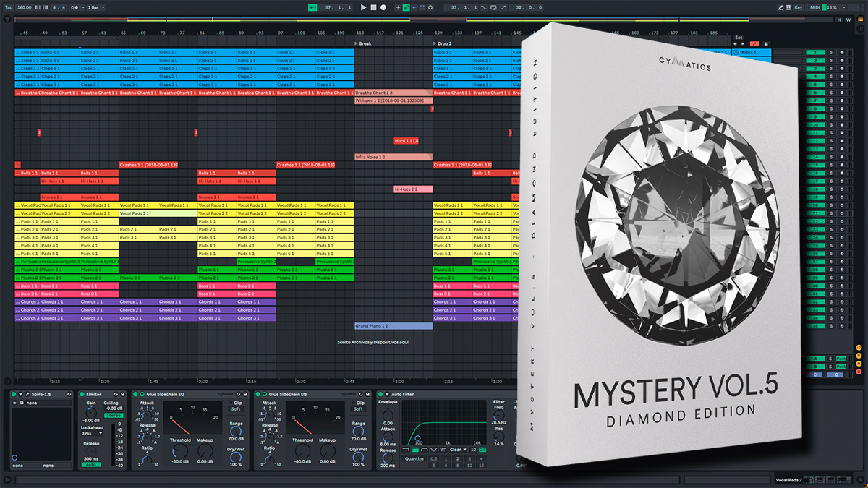Deactivate track 20 with its activator button

(x=815, y=205)
